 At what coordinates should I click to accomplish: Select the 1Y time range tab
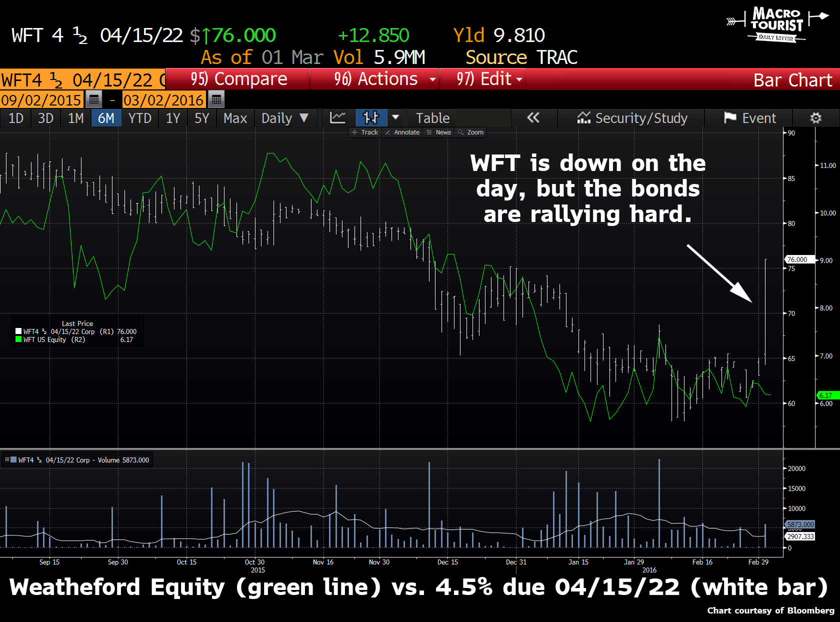173,118
